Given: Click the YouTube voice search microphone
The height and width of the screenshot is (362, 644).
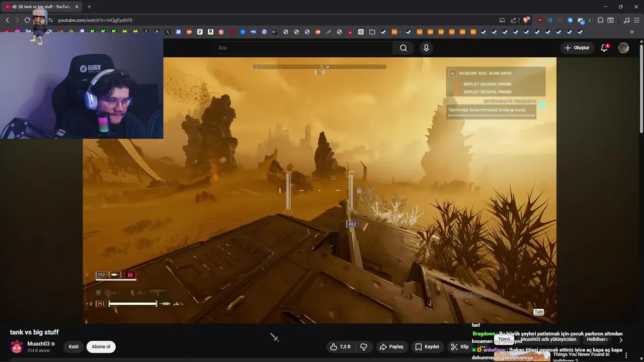Looking at the screenshot, I should coord(426,48).
